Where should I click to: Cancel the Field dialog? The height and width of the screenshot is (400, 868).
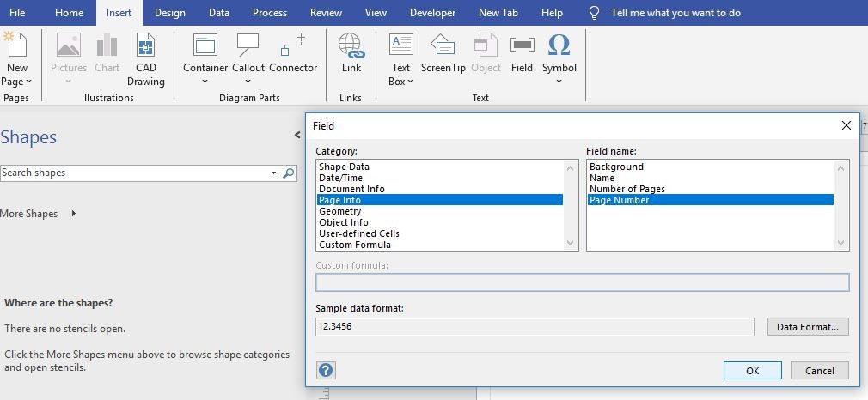[x=819, y=371]
